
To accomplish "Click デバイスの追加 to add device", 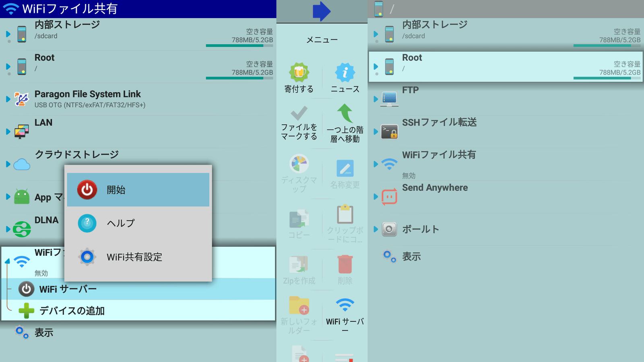I will click(x=72, y=311).
